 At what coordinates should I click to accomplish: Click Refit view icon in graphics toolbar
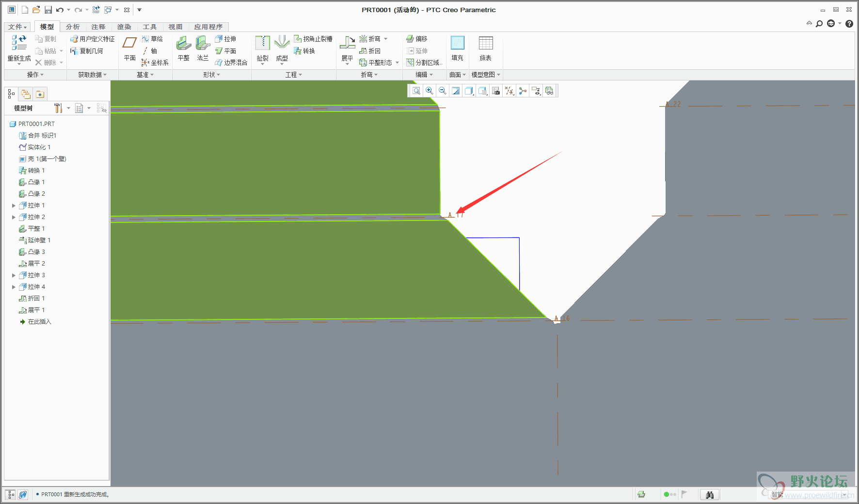click(x=416, y=91)
